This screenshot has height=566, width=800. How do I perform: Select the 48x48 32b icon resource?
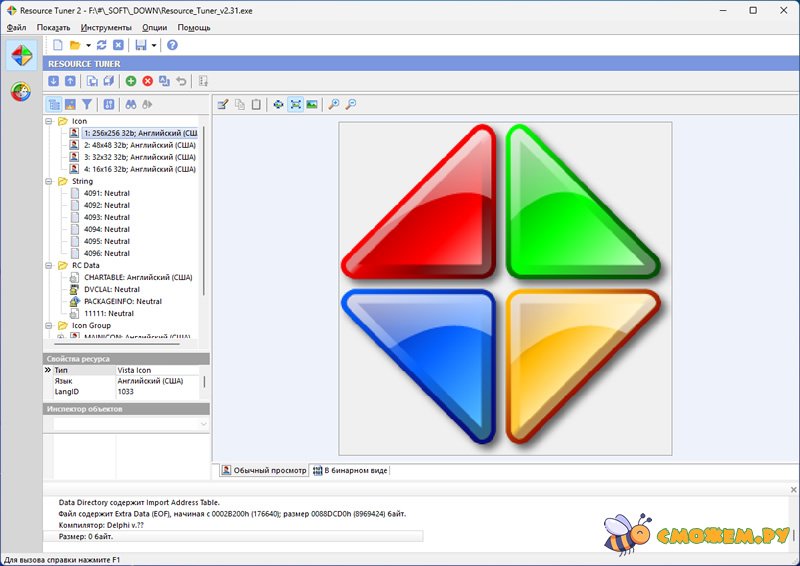coord(139,145)
